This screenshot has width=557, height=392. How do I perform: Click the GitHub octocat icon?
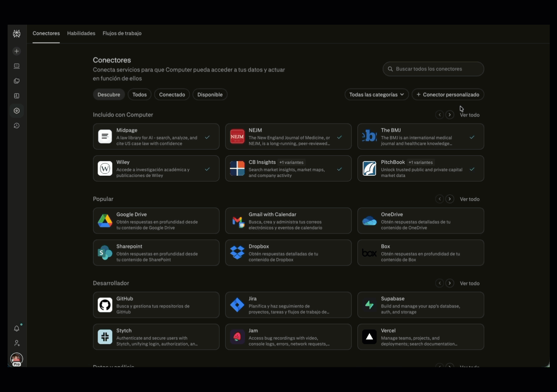[x=105, y=305]
